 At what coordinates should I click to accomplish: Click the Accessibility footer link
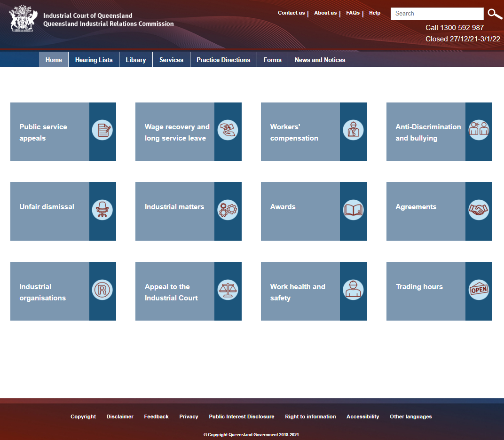[362, 416]
